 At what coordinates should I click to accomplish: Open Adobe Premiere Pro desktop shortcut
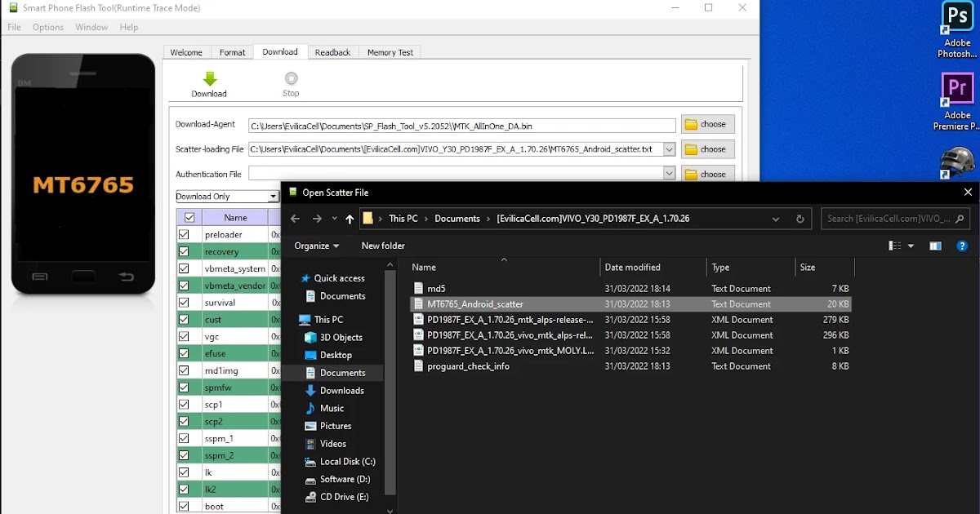coord(957,100)
